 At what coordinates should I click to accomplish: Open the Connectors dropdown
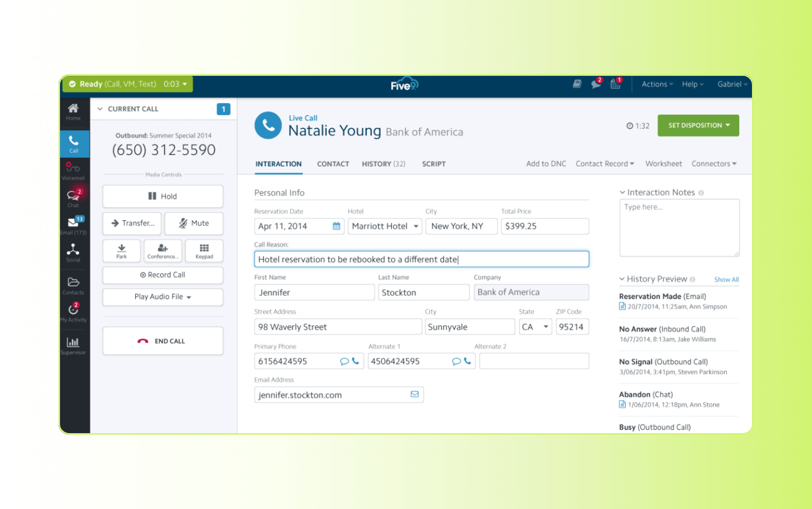point(714,164)
